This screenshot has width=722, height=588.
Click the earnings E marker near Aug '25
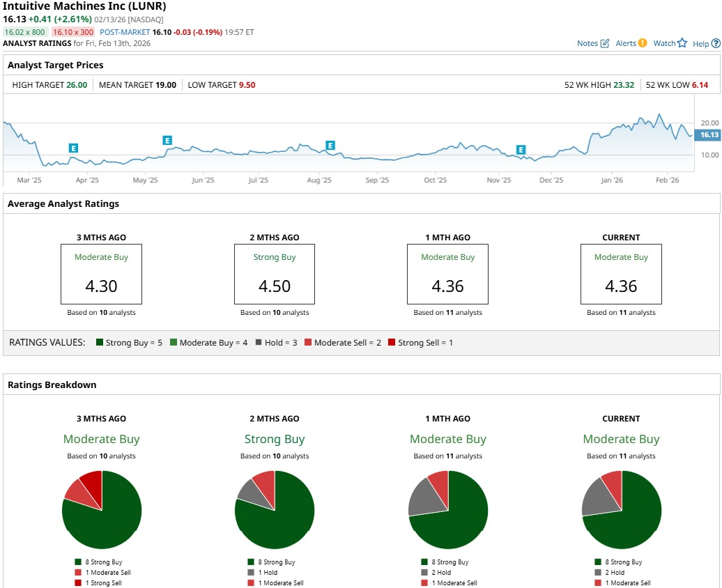pyautogui.click(x=330, y=146)
